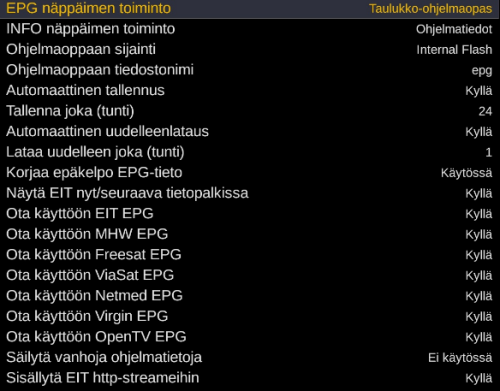Screen dimensions: 500x391
Task: Open the Ohjelmaoppaan sijainti setting row
Action: 250,49
